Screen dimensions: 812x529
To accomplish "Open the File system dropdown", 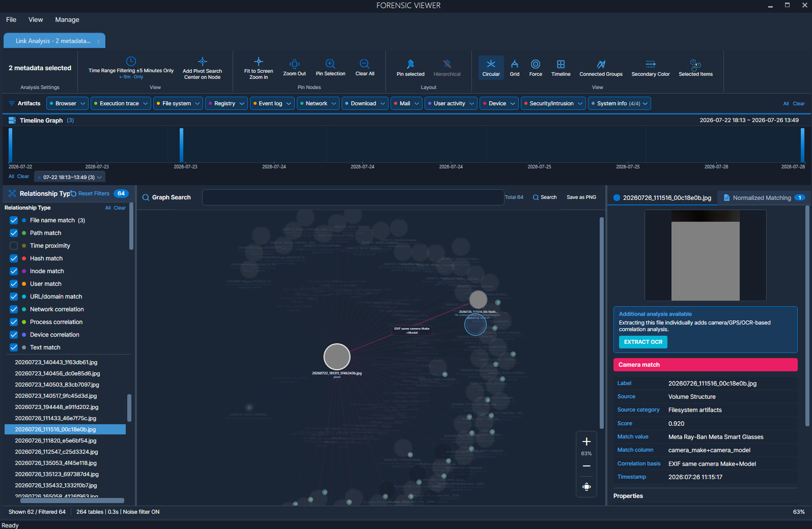I will tap(178, 103).
